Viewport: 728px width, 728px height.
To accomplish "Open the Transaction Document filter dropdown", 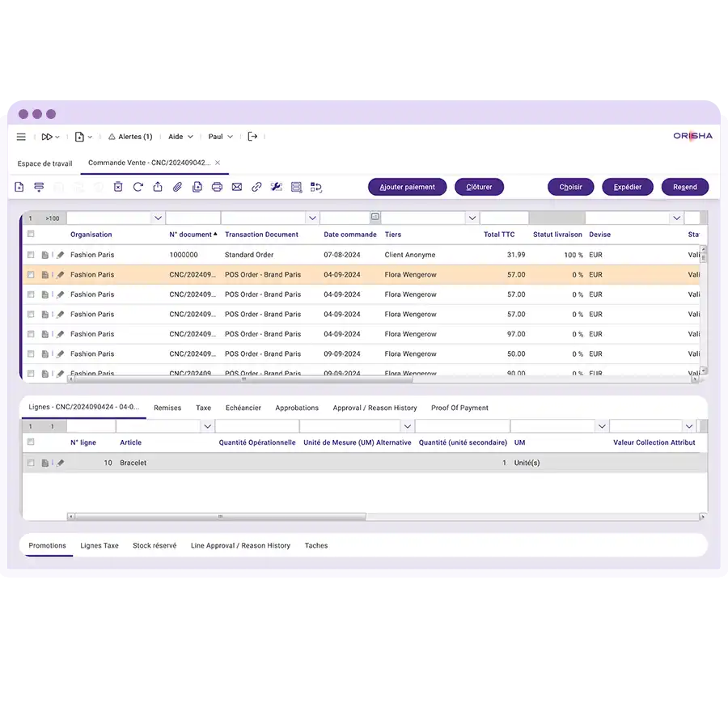I will click(312, 218).
